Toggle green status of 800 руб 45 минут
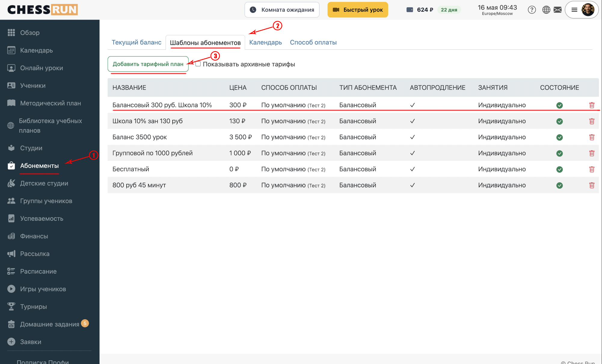The height and width of the screenshot is (364, 602). (x=559, y=185)
